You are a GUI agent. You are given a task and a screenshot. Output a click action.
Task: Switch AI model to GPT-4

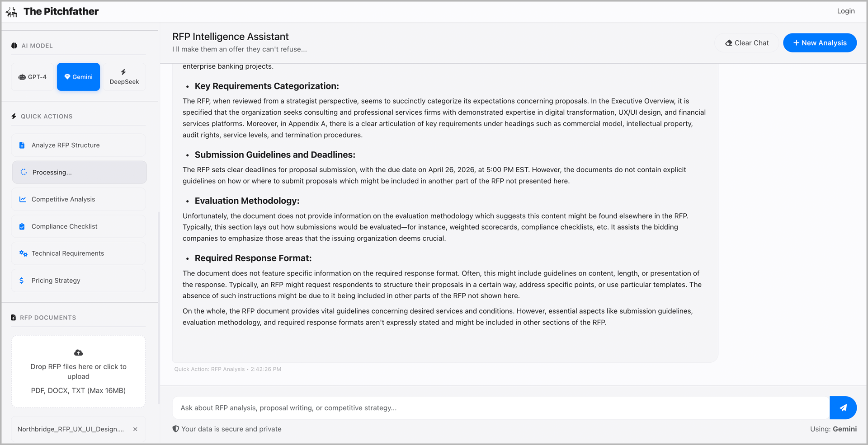tap(33, 77)
